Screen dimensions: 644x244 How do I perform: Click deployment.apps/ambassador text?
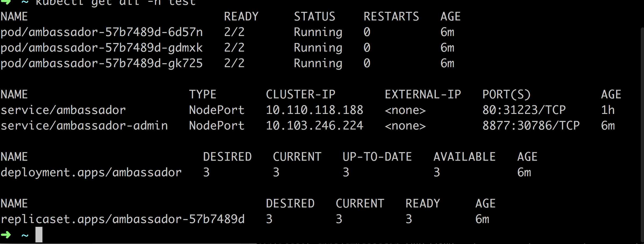point(91,173)
